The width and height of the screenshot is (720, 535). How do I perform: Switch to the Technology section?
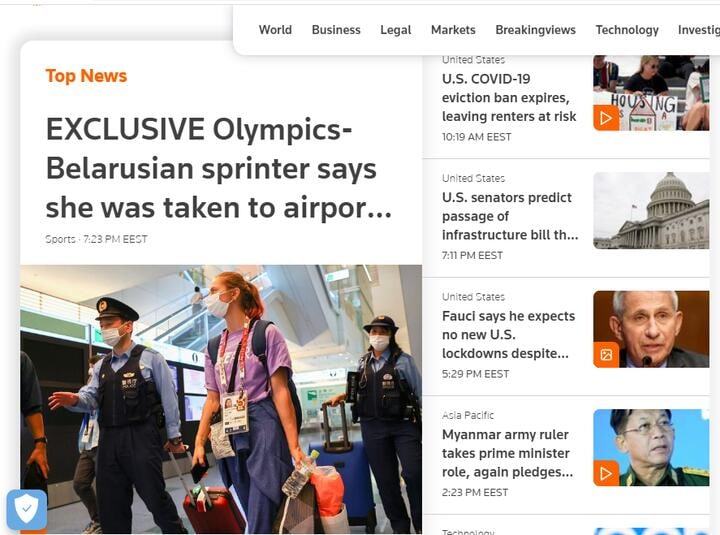pos(627,30)
